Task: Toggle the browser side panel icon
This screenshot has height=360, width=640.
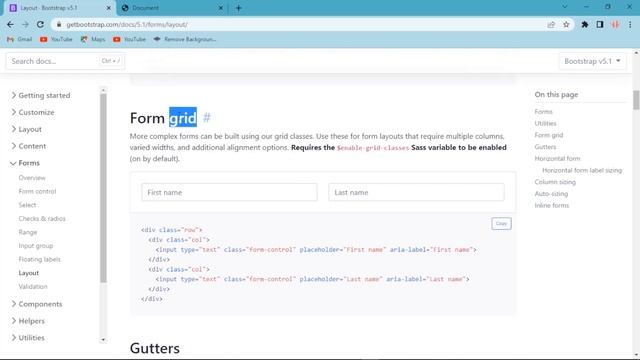Action: [600, 24]
